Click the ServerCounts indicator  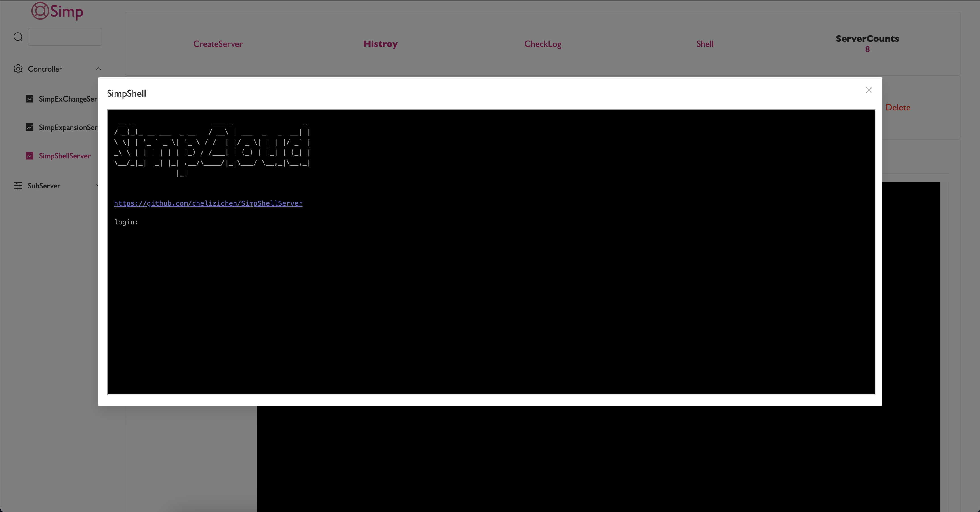pyautogui.click(x=867, y=43)
